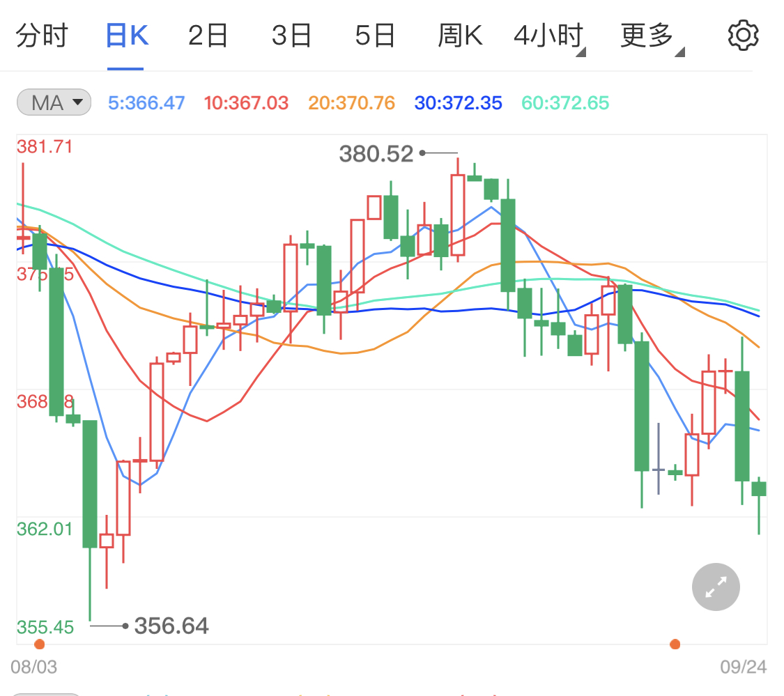The height and width of the screenshot is (696, 784).
Task: Toggle the MA 10:367.03 indicator
Action: pos(246,102)
